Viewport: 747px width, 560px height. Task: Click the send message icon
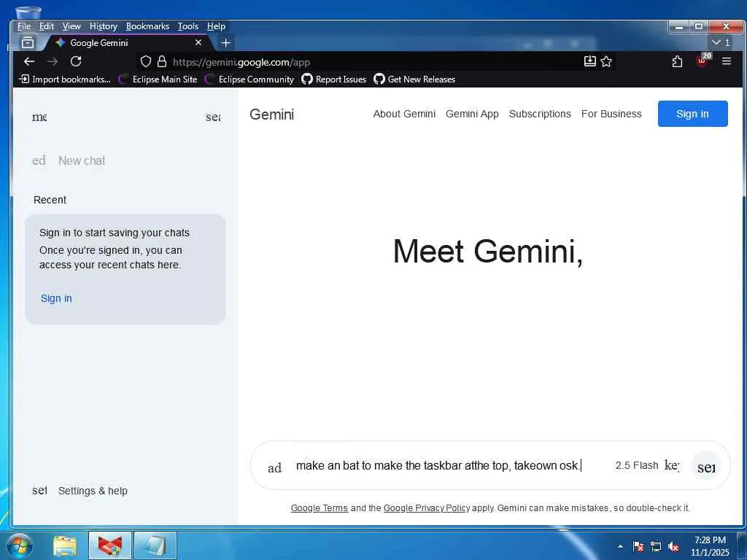706,466
